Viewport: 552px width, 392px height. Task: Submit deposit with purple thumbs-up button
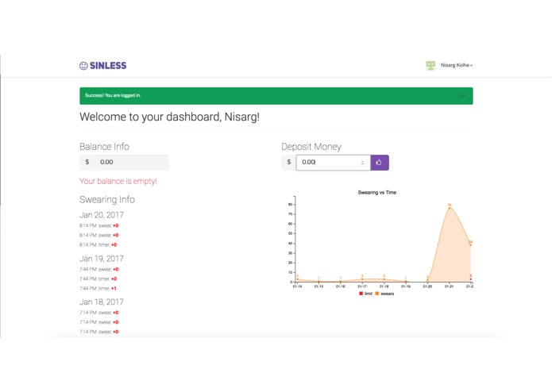[x=380, y=163]
